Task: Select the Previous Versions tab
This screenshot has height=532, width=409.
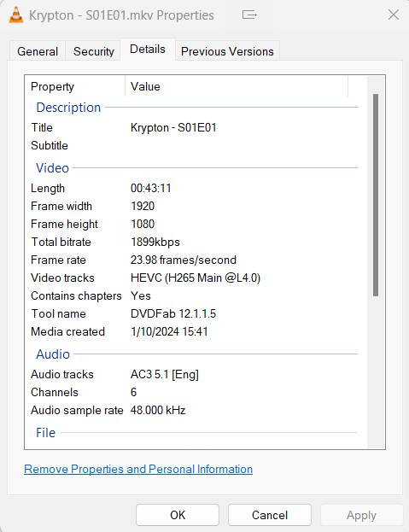Action: click(x=227, y=51)
